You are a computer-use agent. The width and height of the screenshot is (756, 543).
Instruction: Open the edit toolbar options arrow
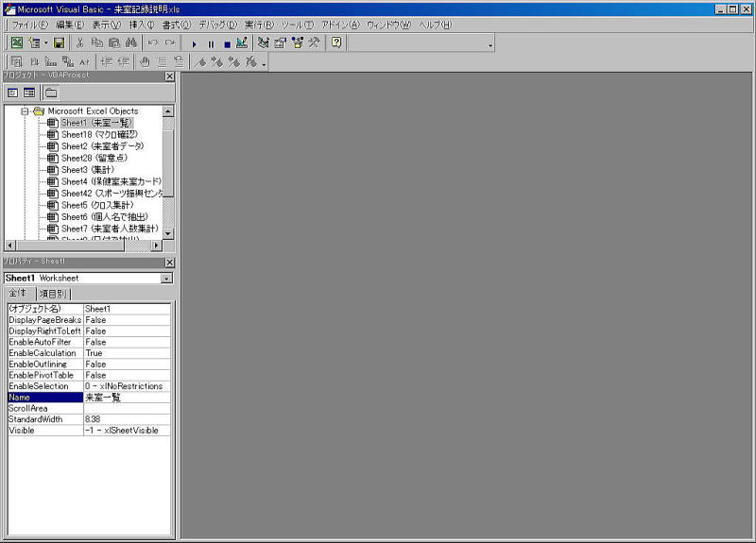264,64
